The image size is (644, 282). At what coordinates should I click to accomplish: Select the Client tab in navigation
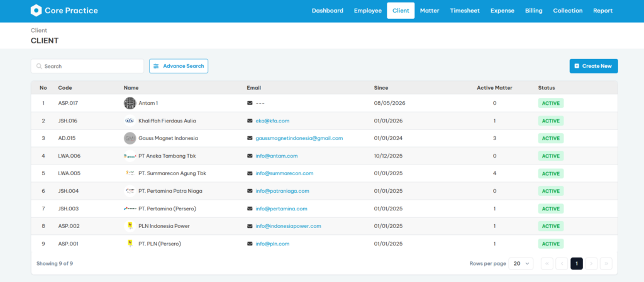coord(401,11)
